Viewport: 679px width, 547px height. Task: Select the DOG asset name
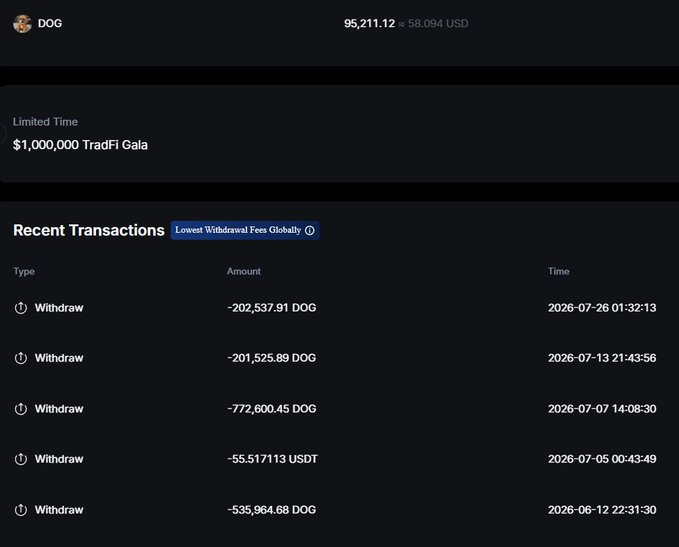(50, 23)
